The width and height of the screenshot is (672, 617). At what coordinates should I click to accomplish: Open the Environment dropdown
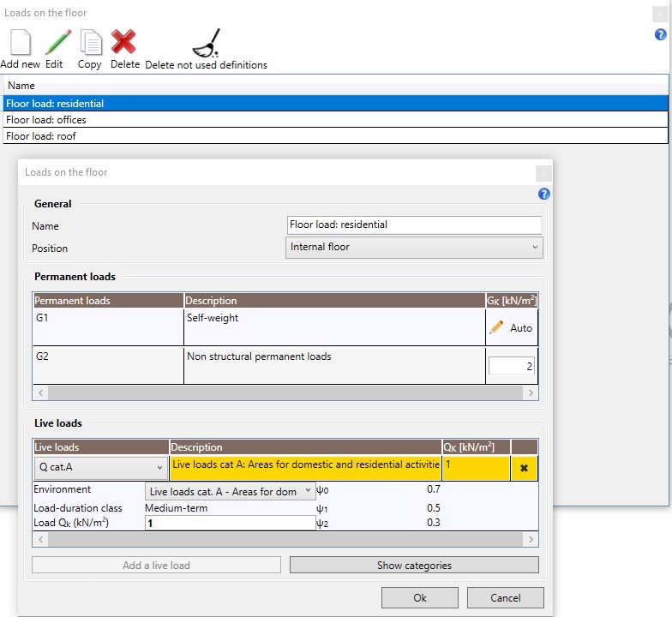click(230, 491)
